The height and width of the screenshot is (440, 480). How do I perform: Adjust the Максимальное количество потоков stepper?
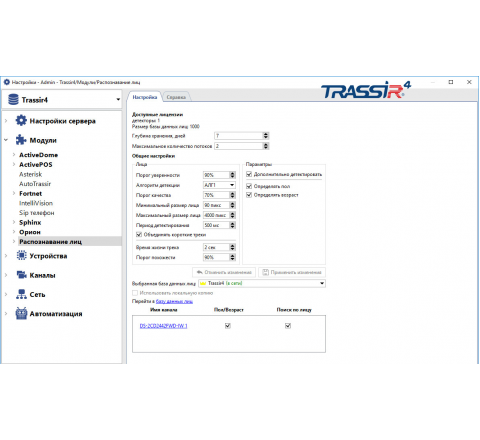[x=266, y=146]
